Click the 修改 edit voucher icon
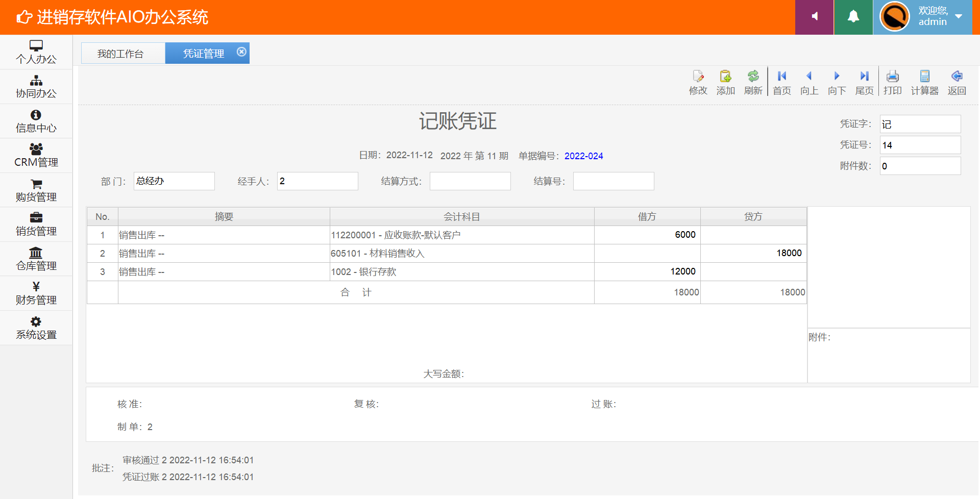The height and width of the screenshot is (499, 980). tap(698, 83)
